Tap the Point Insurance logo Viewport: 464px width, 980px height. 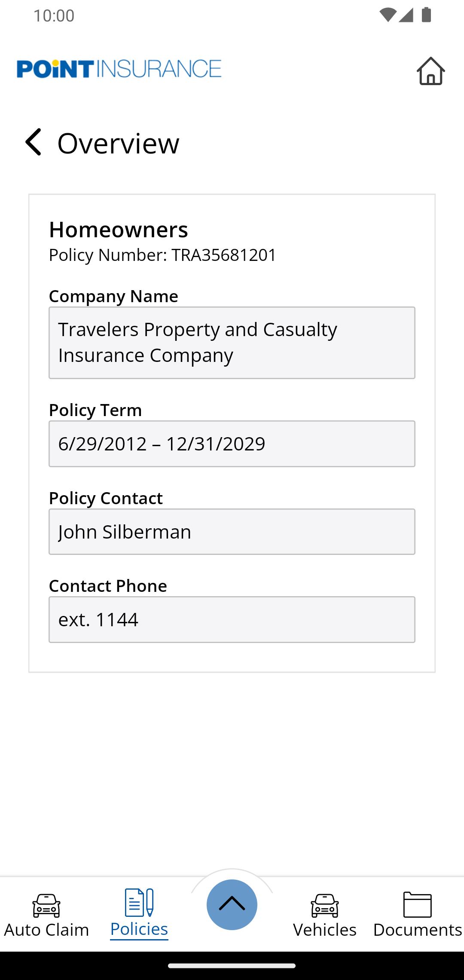119,69
